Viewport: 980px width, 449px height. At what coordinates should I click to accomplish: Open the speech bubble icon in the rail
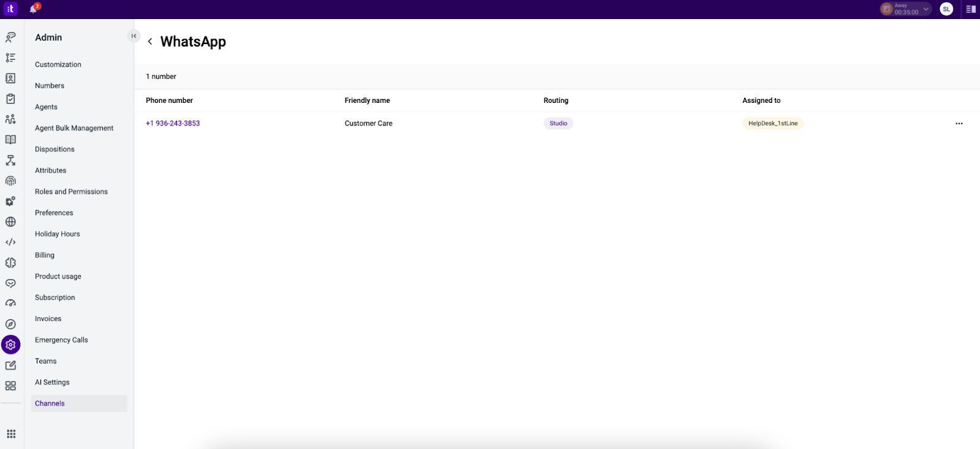coord(10,284)
